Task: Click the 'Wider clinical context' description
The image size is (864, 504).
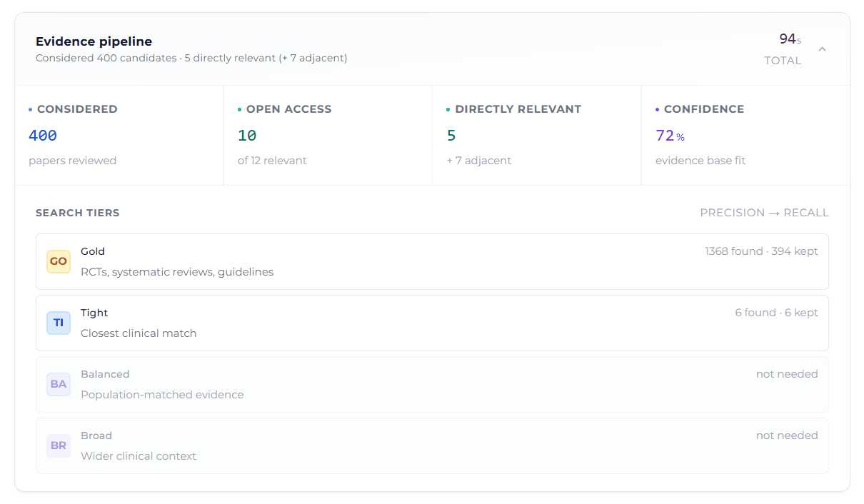Action: tap(139, 456)
